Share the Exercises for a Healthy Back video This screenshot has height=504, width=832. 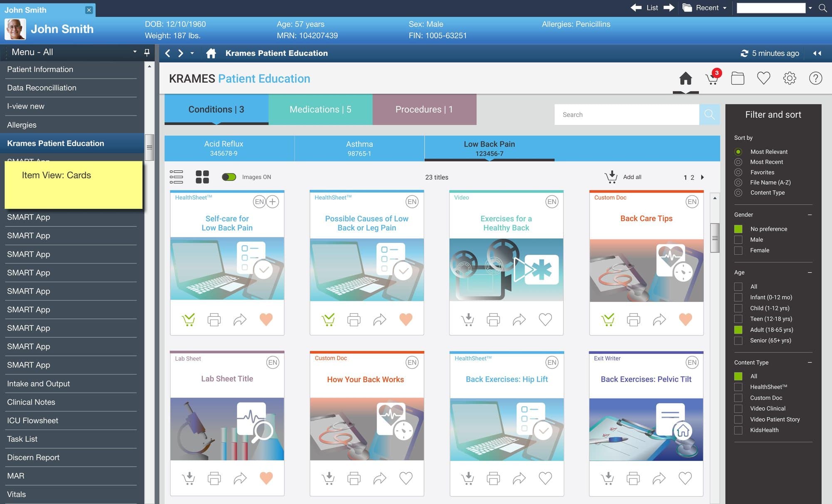[519, 319]
